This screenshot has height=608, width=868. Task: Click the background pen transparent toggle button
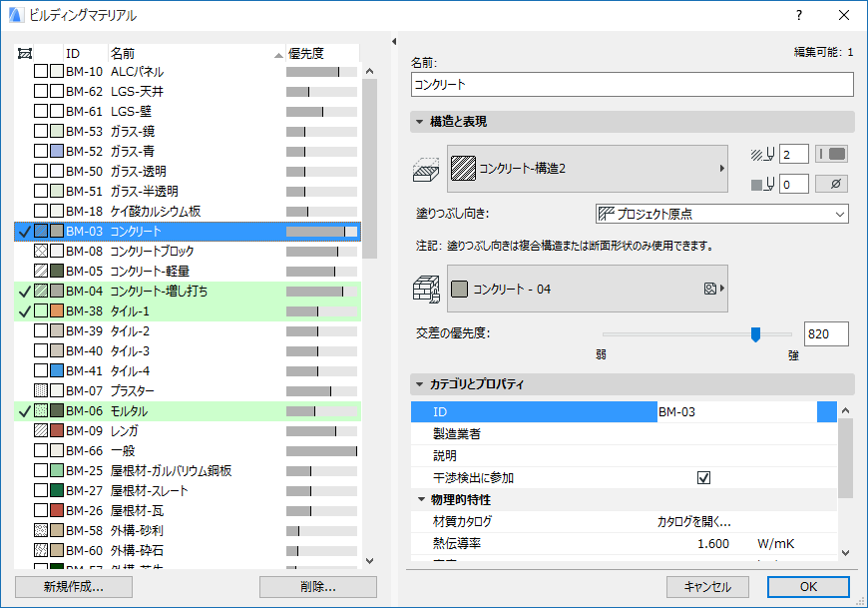831,184
